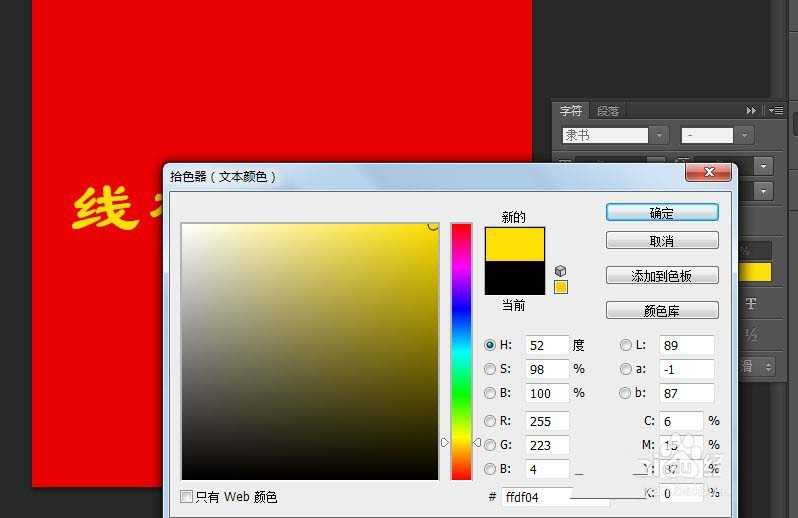Click the hex color input field
This screenshot has height=518, width=798.
tap(537, 495)
